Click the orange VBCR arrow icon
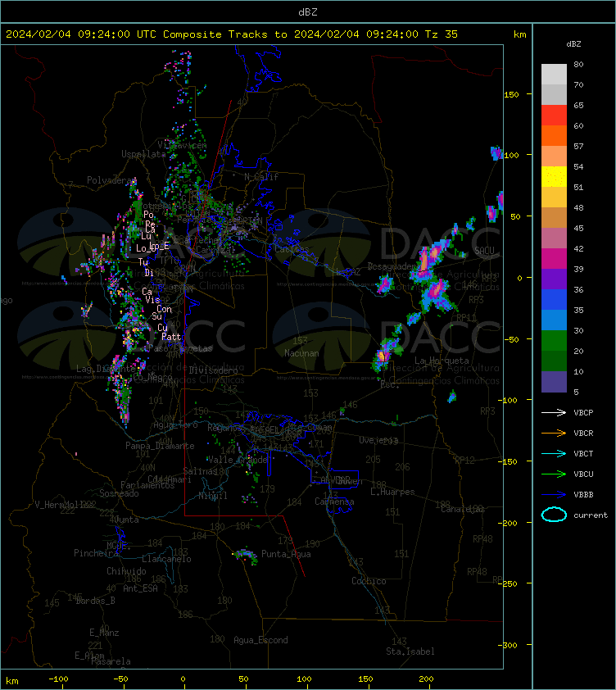This screenshot has height=690, width=616. click(x=554, y=433)
